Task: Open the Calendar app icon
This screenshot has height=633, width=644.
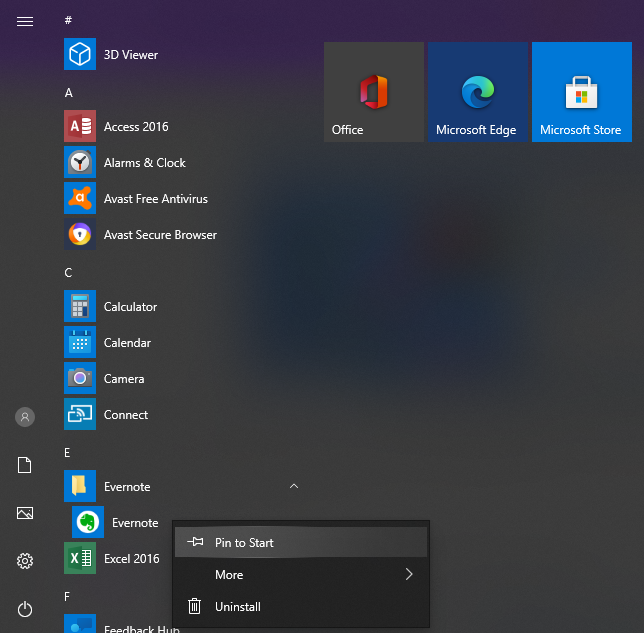Action: point(80,342)
